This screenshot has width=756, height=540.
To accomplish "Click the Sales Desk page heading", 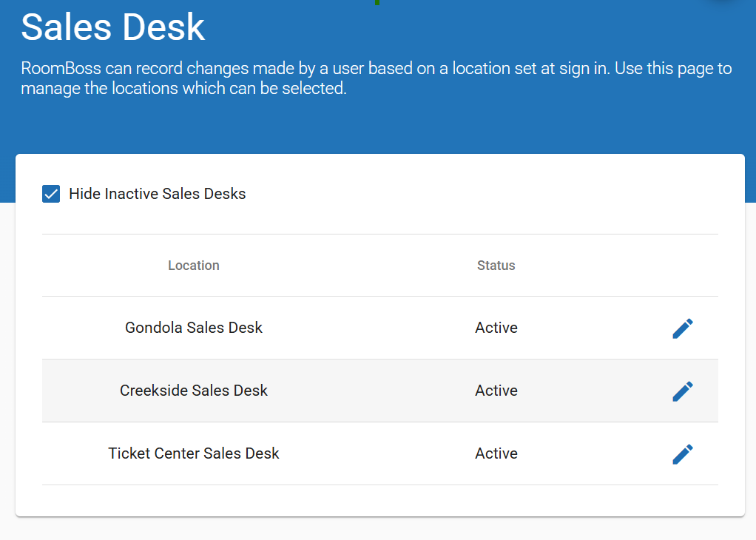I will 113,27.
